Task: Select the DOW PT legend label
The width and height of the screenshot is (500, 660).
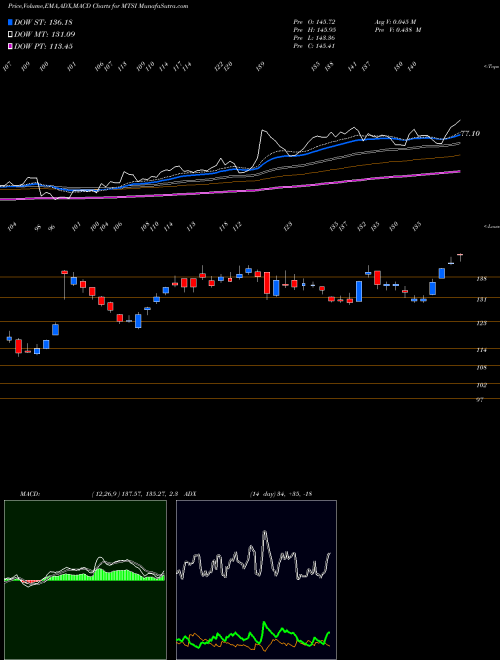Action: point(43,46)
